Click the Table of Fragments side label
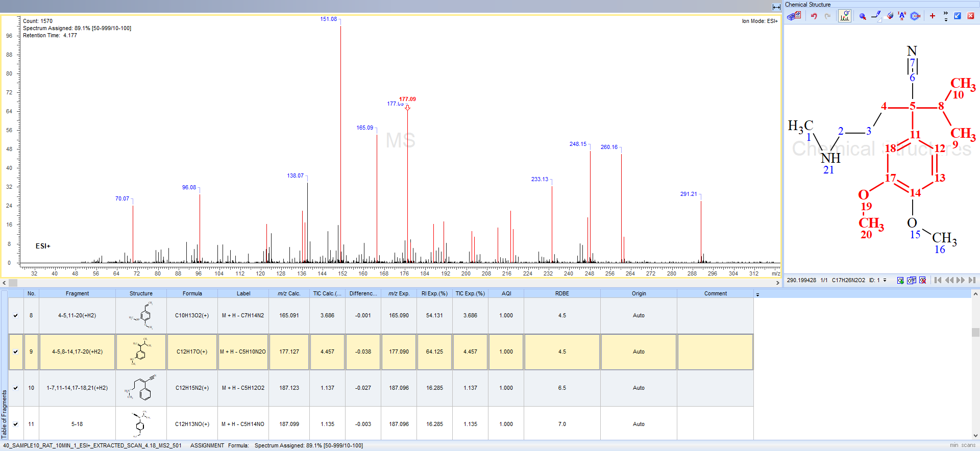 click(x=4, y=414)
